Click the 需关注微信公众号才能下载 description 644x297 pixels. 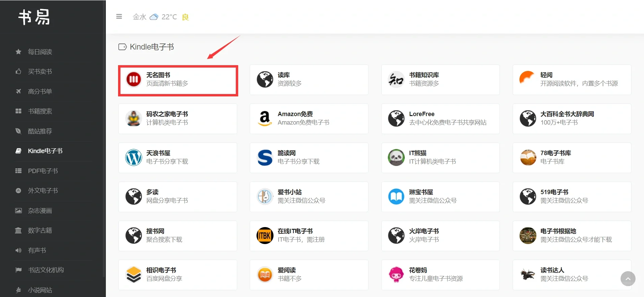pyautogui.click(x=576, y=240)
